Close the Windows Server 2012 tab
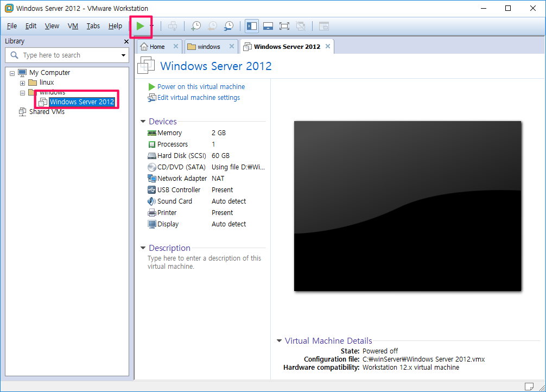 click(x=328, y=46)
